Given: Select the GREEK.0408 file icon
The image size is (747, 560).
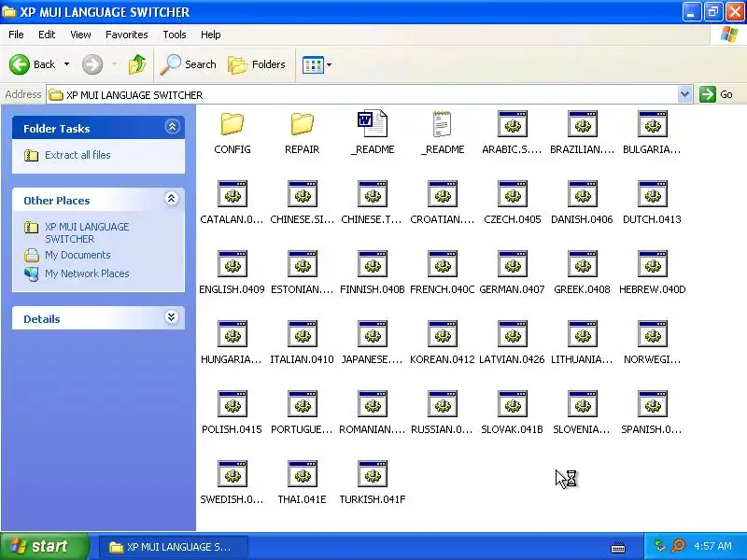Looking at the screenshot, I should click(x=582, y=264).
